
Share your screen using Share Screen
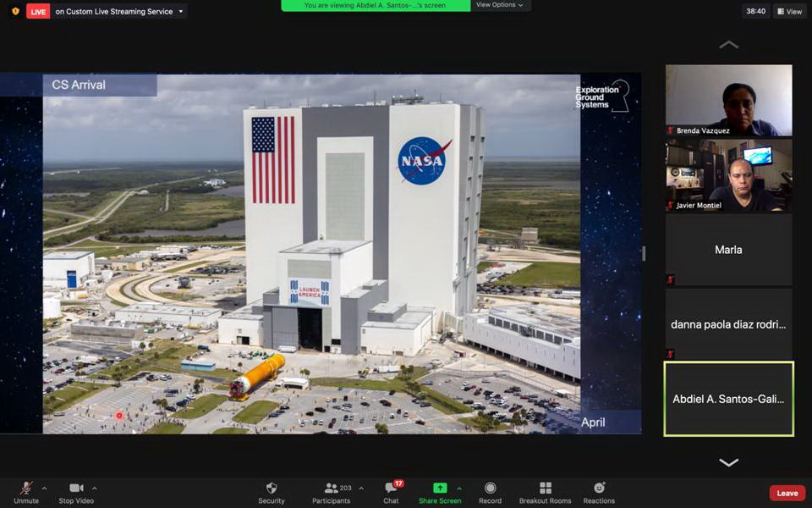(x=440, y=491)
